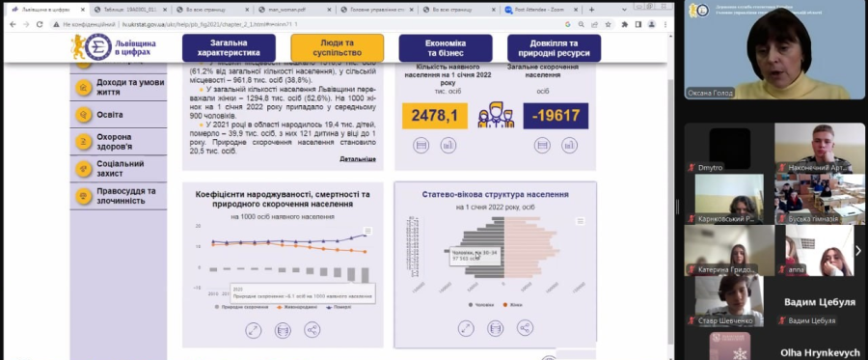Show next page of Zoom participants

(858, 250)
